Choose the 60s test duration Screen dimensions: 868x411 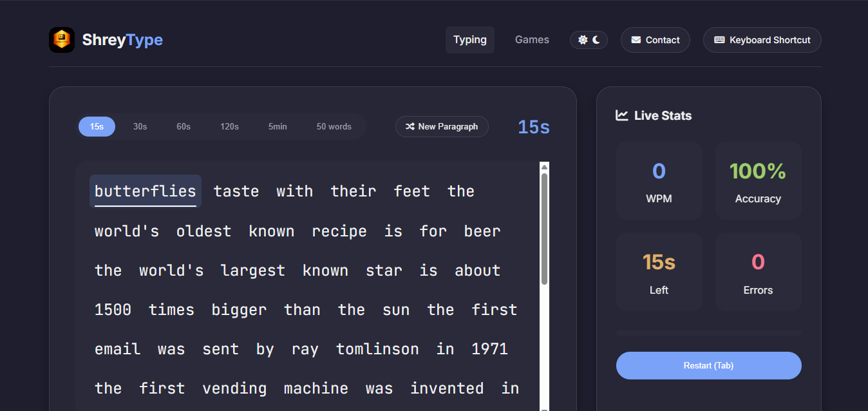pyautogui.click(x=184, y=127)
